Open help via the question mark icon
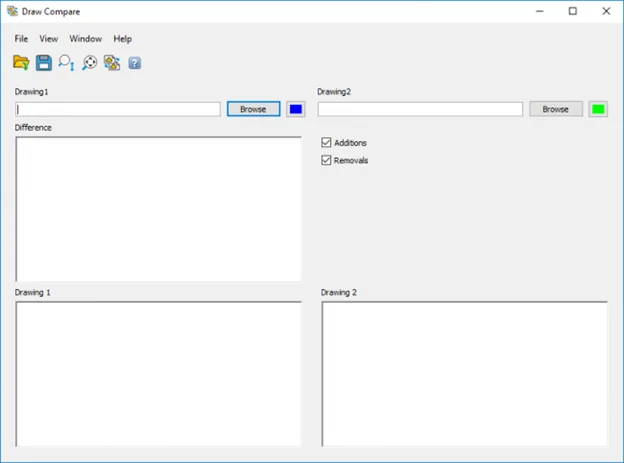 135,63
